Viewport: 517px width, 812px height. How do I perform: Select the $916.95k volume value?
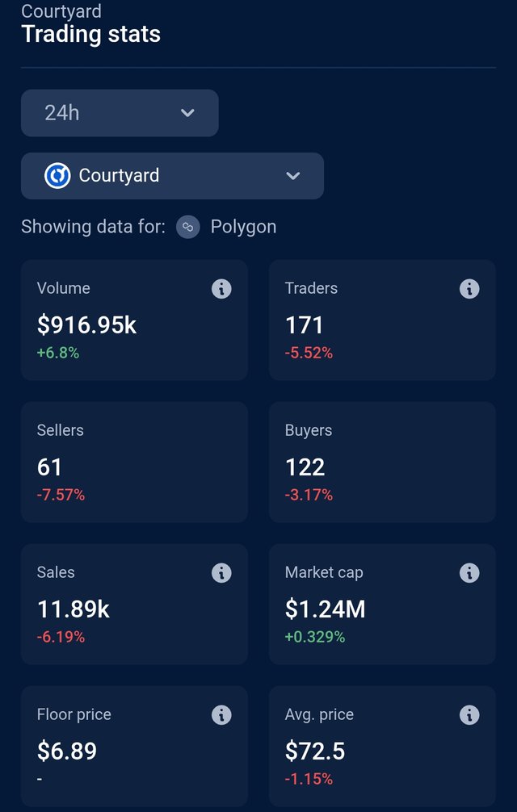86,325
